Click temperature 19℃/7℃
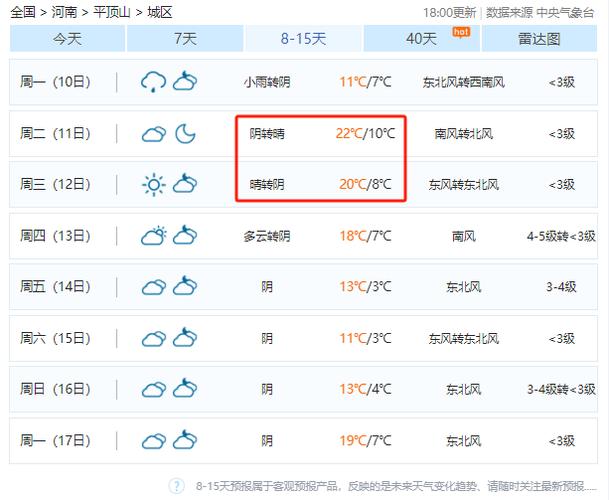The height and width of the screenshot is (500, 609). (365, 441)
